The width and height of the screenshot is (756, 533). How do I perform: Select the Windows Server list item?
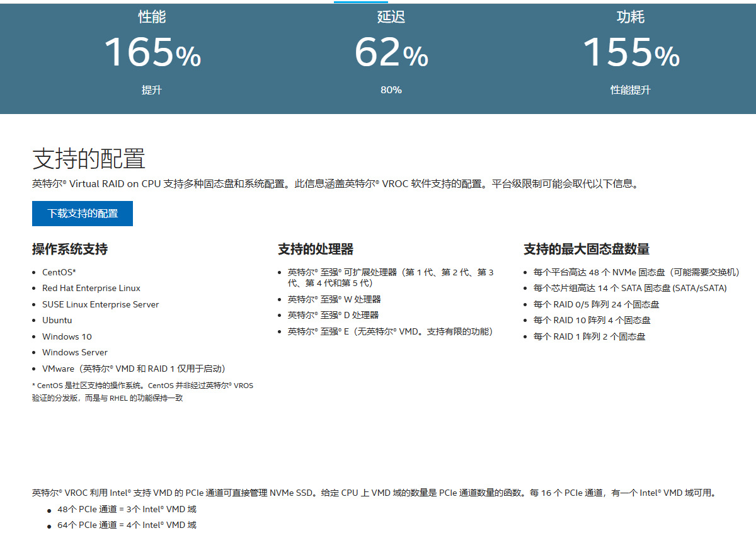coord(75,352)
